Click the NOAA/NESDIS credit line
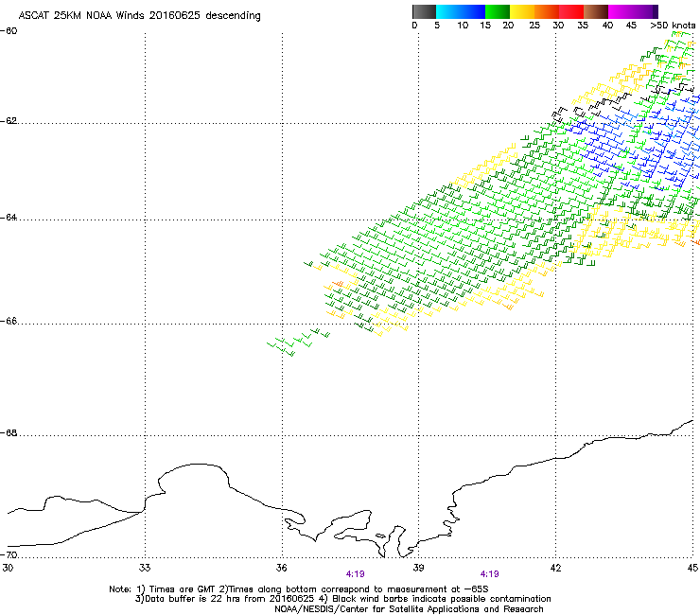The height and width of the screenshot is (615, 700). tap(409, 609)
